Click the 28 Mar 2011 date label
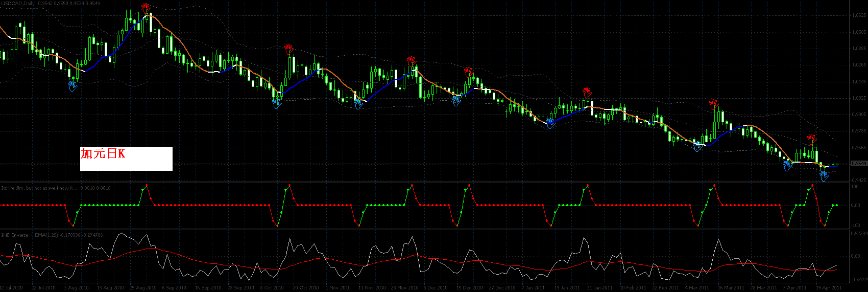The height and width of the screenshot is (292, 868). pos(763,288)
